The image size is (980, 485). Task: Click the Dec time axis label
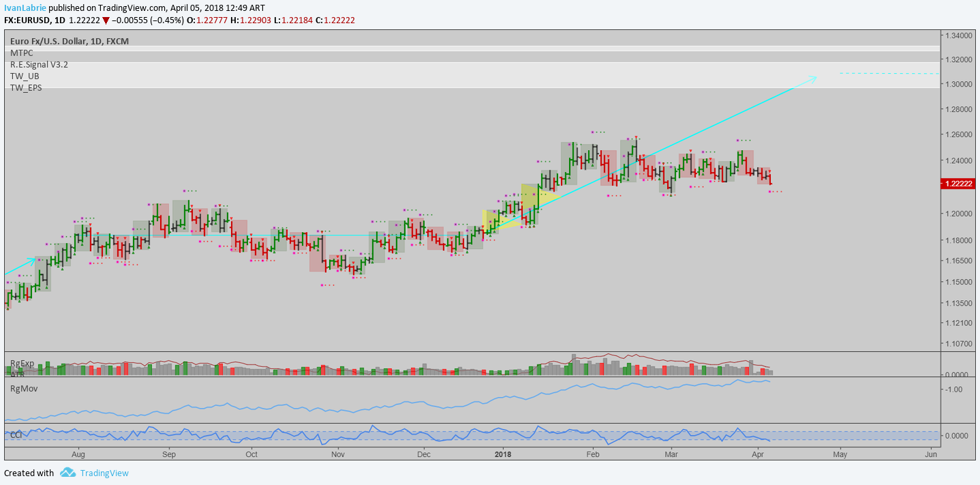423,454
